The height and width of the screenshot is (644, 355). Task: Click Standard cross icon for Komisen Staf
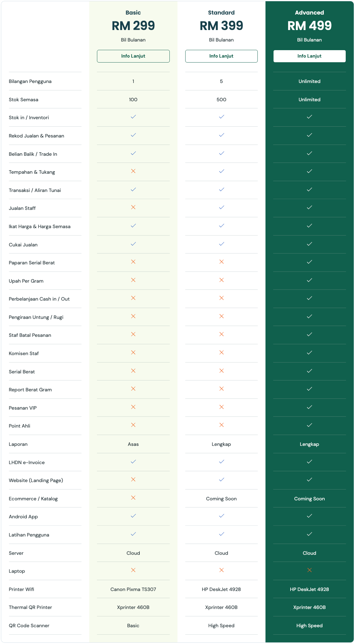click(x=221, y=353)
